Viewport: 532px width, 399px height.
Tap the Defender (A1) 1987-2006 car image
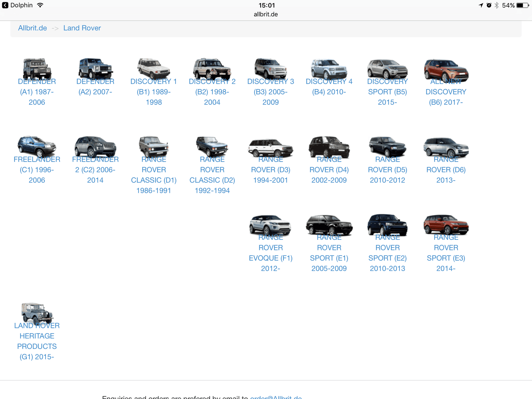click(37, 69)
